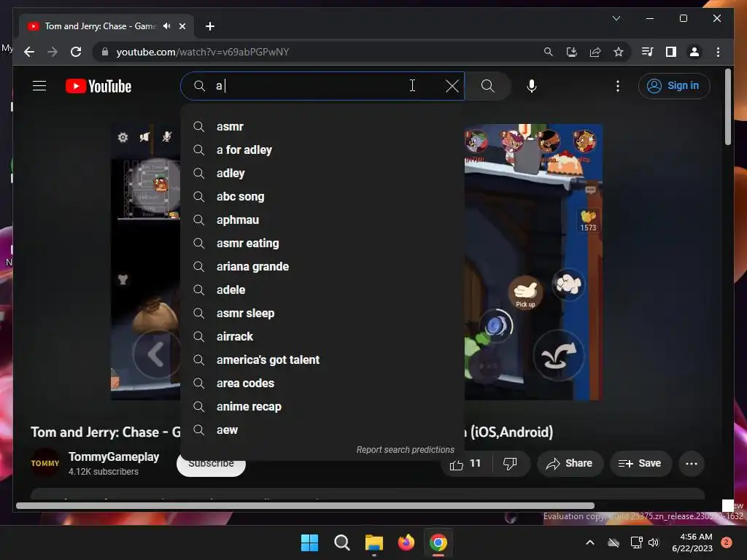Image resolution: width=747 pixels, height=560 pixels.
Task: Go to the YouTube home logo
Action: click(98, 86)
